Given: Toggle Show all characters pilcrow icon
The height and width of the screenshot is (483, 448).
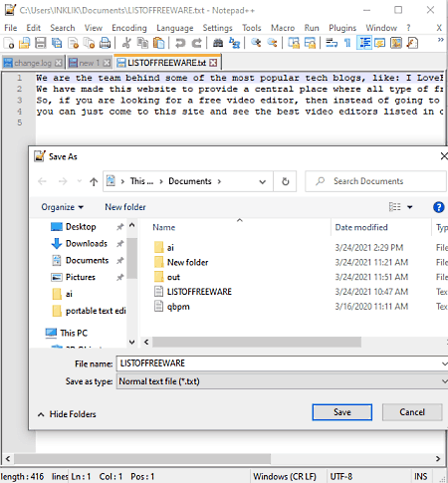Looking at the screenshot, I should click(x=347, y=43).
